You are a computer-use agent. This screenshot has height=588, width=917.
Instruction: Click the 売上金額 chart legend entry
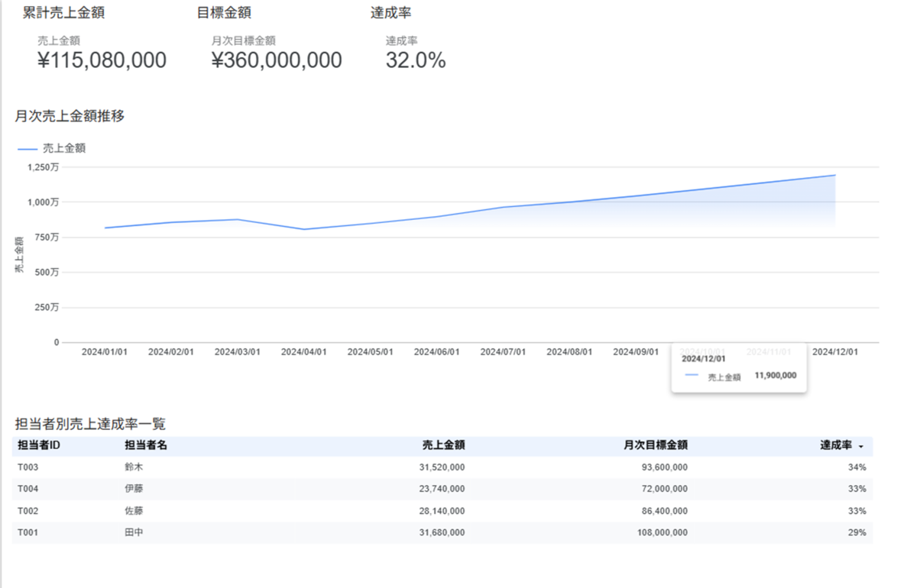[51, 148]
